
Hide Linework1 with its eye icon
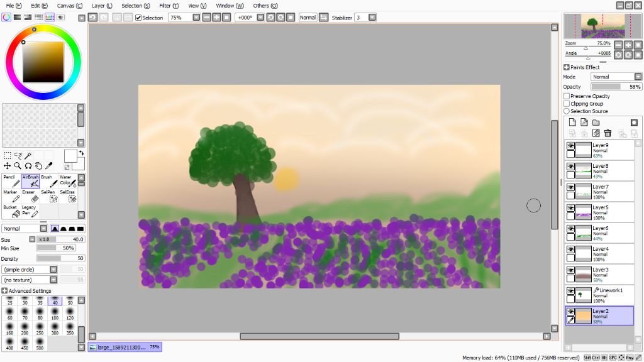pyautogui.click(x=570, y=291)
